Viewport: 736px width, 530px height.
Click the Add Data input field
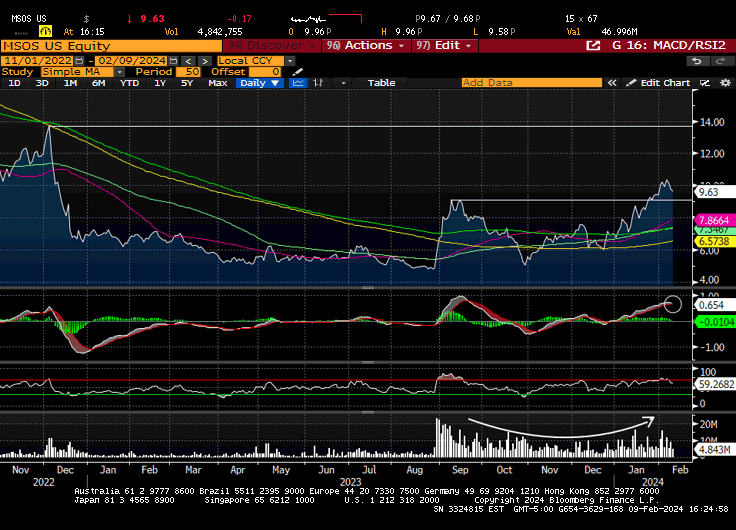pyautogui.click(x=531, y=83)
